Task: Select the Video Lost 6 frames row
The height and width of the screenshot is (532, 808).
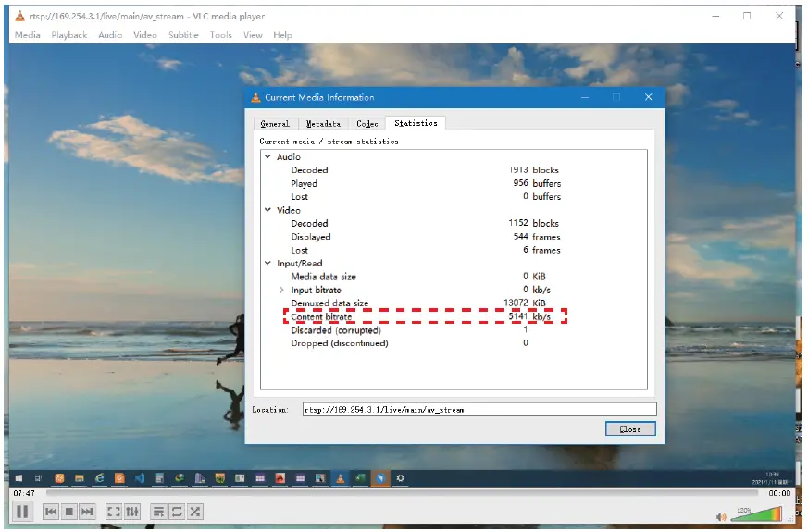Action: click(454, 251)
